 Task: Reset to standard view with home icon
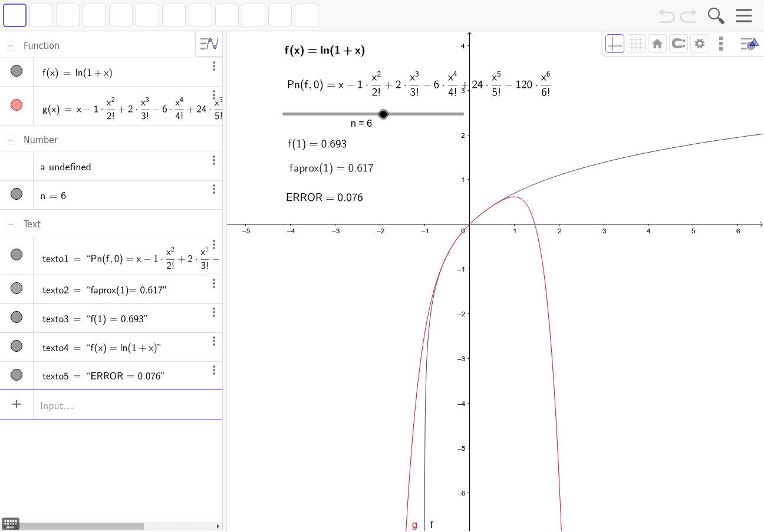click(x=657, y=44)
